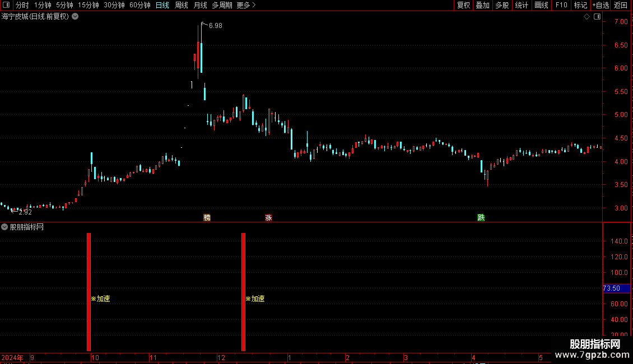The width and height of the screenshot is (633, 364).
Task: Click the 2.92 low price label
Action: coord(25,212)
